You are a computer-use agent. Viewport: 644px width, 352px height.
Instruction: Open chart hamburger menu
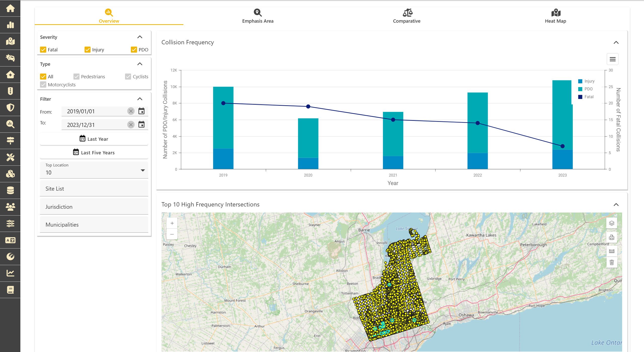(x=613, y=59)
